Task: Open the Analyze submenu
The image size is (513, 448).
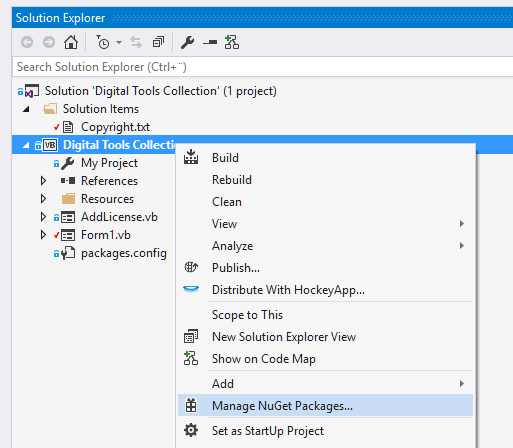Action: [x=325, y=246]
